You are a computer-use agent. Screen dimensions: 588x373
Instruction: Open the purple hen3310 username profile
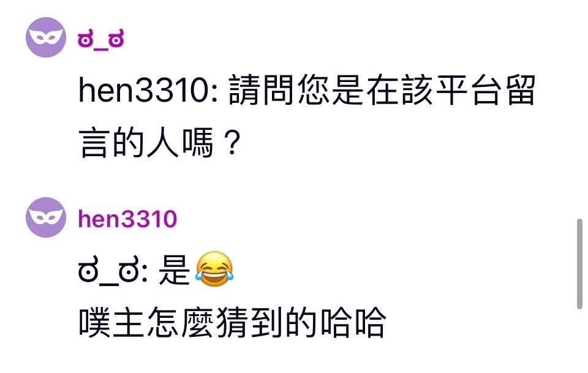pos(127,219)
